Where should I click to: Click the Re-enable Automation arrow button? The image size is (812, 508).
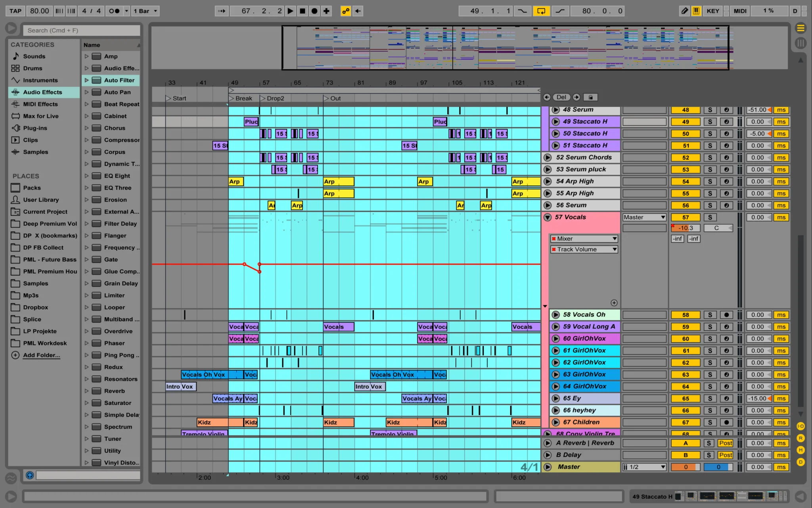[358, 11]
